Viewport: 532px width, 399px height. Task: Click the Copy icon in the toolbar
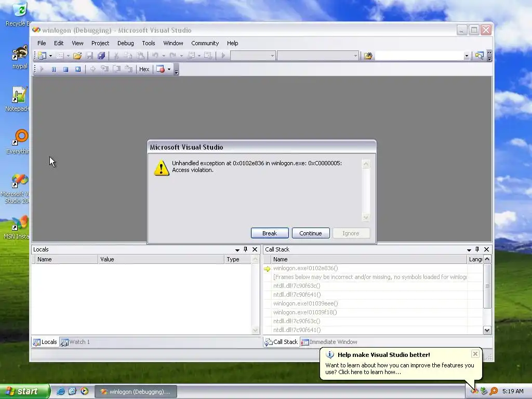pos(128,56)
